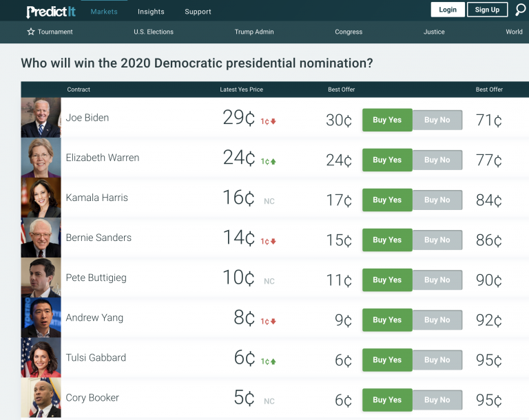Image resolution: width=529 pixels, height=420 pixels.
Task: Select the Trump Admin category
Action: click(254, 32)
